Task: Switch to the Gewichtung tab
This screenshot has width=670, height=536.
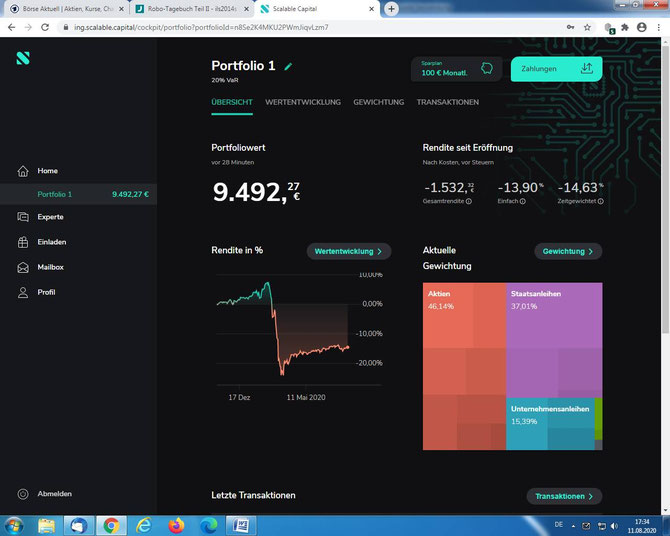Action: tap(379, 102)
